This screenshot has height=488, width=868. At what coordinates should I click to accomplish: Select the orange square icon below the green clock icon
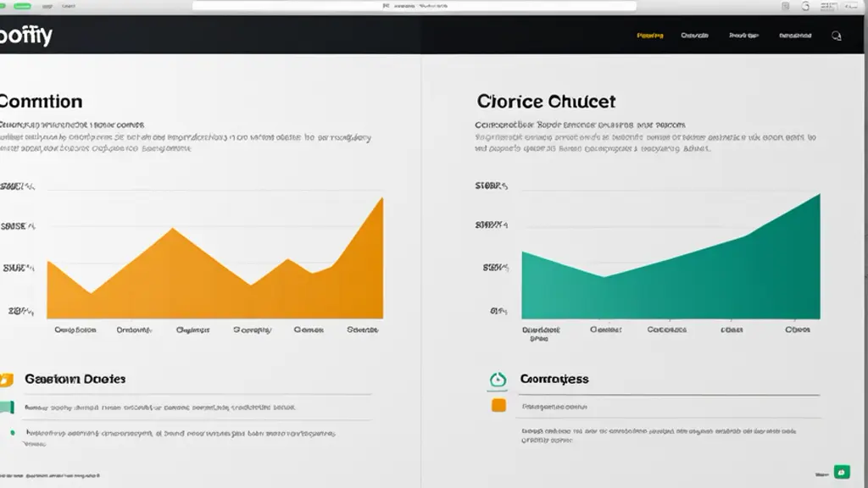pos(498,405)
